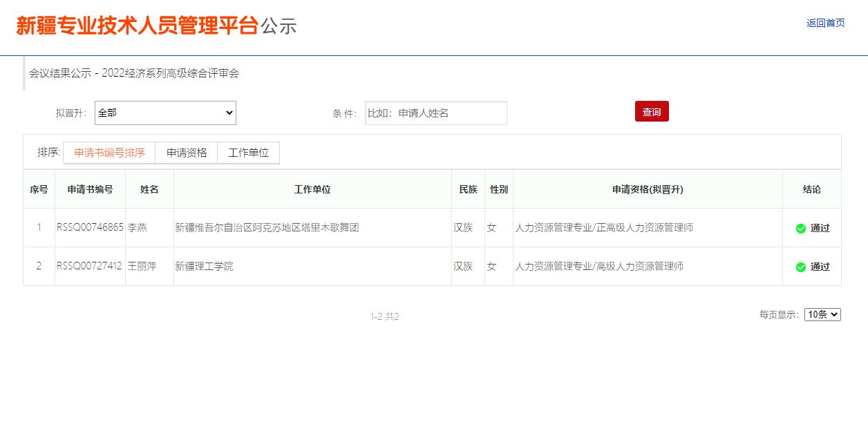
Task: Click the name 王丽萍
Action: coord(142,266)
